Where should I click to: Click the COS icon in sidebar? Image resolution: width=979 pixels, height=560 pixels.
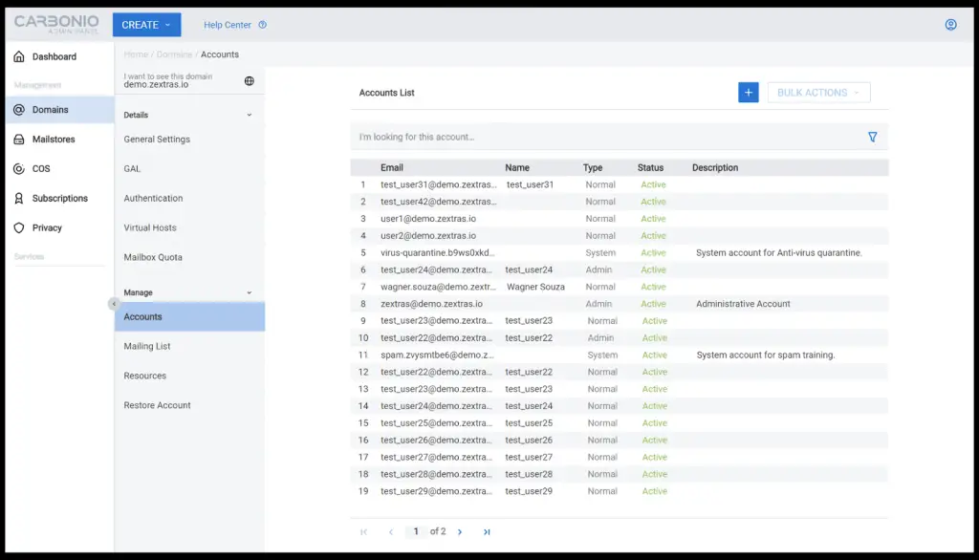19,168
